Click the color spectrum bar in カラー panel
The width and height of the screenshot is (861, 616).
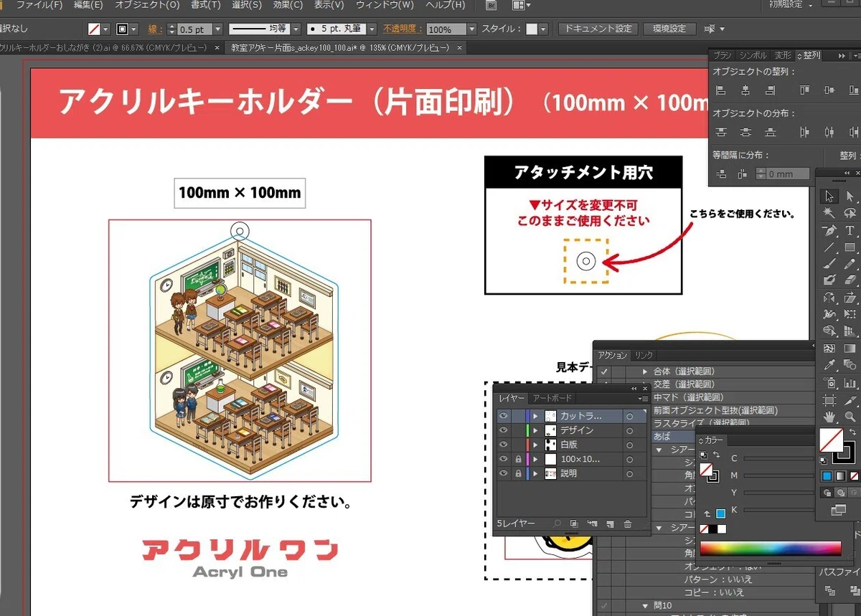tap(770, 549)
